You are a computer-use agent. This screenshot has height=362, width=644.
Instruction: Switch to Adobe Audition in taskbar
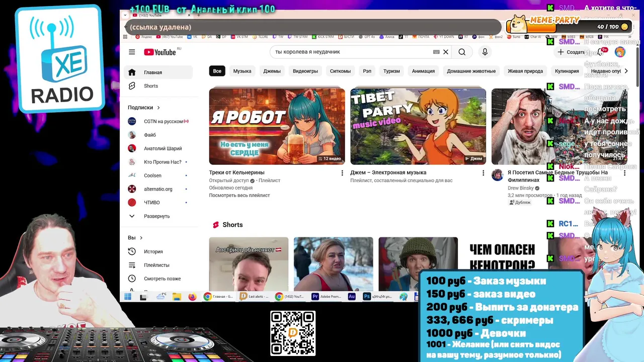(x=352, y=297)
